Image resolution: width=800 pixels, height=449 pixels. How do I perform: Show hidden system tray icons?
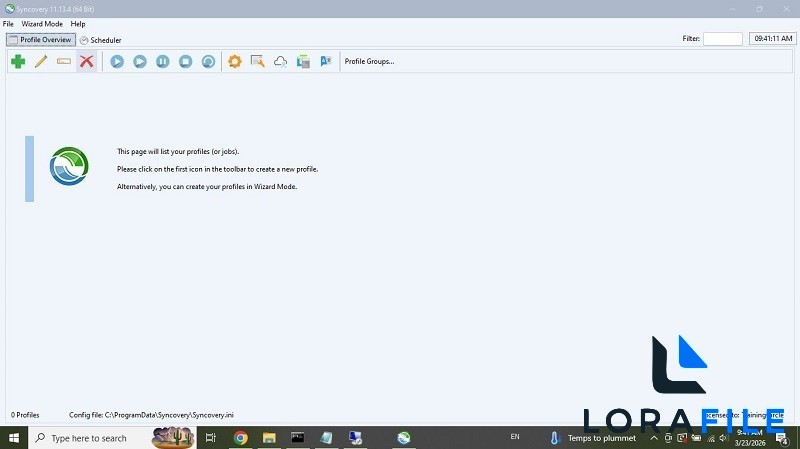tap(654, 438)
